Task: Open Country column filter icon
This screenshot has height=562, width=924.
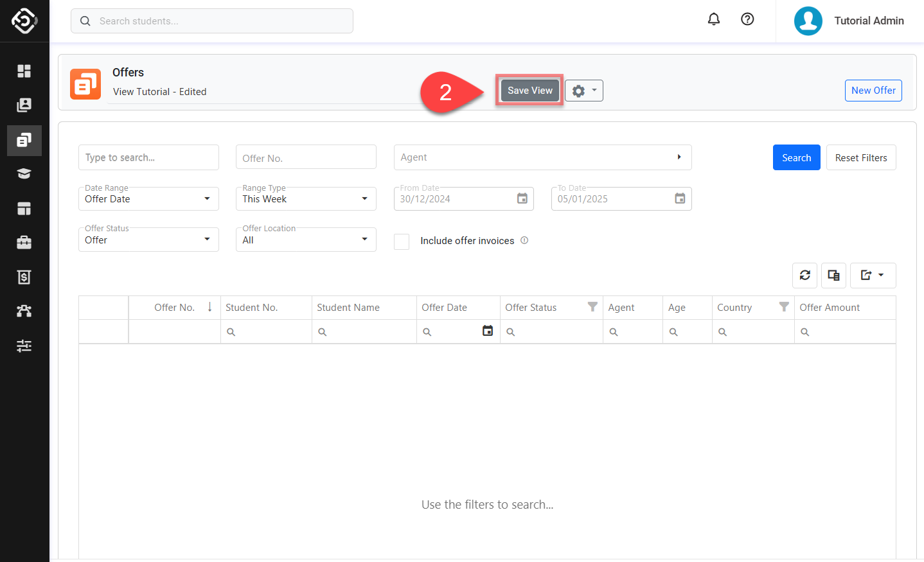Action: 784,307
